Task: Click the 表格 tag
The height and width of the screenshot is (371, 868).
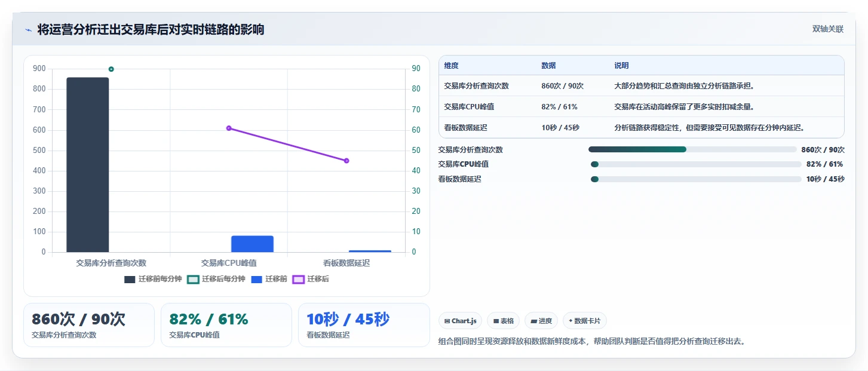Action: point(504,321)
